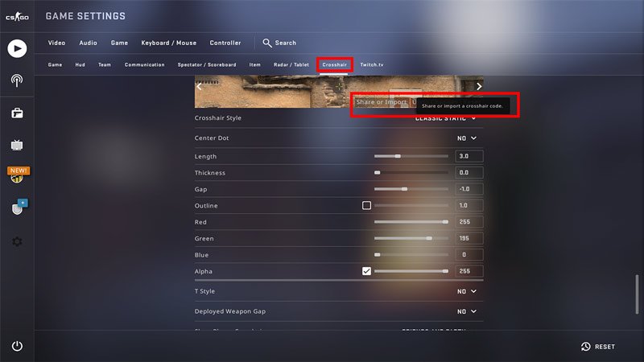Adjust the Alpha slider
The height and width of the screenshot is (362, 644).
pos(411,271)
